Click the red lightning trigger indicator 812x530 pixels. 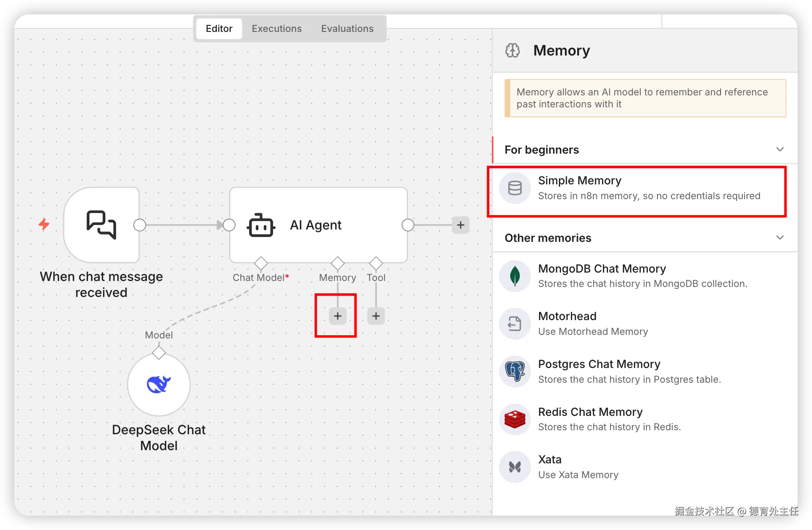tap(44, 224)
